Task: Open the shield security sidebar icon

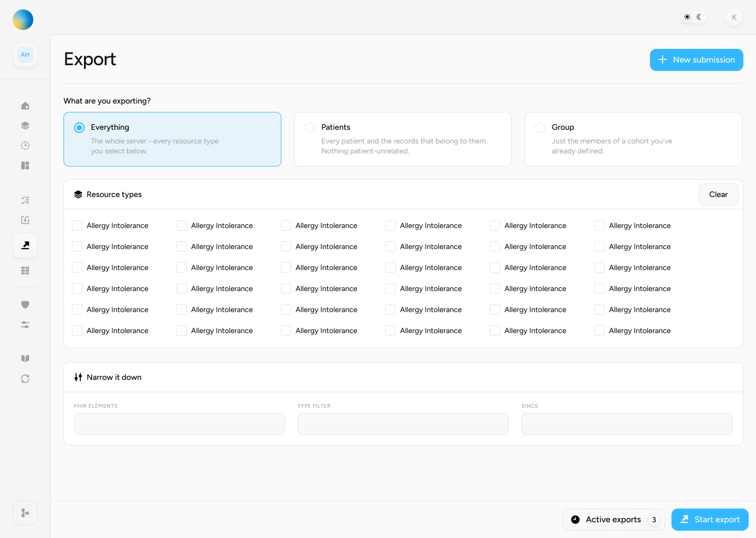Action: pos(25,305)
